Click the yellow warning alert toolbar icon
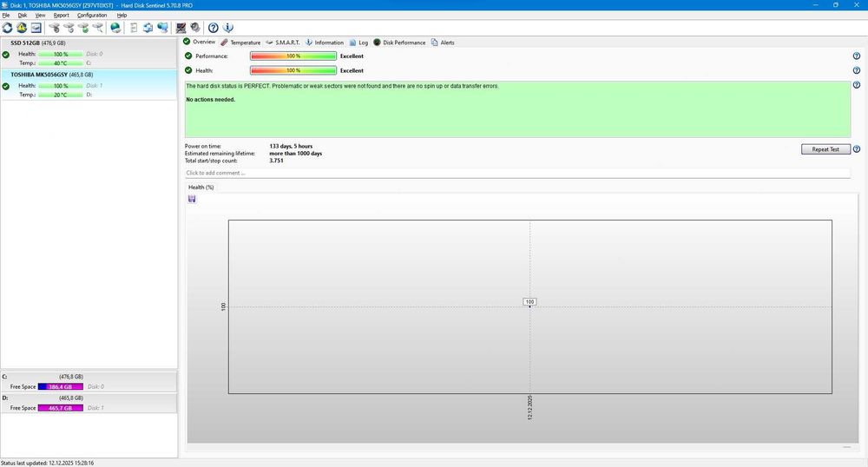This screenshot has height=467, width=868. [x=22, y=28]
